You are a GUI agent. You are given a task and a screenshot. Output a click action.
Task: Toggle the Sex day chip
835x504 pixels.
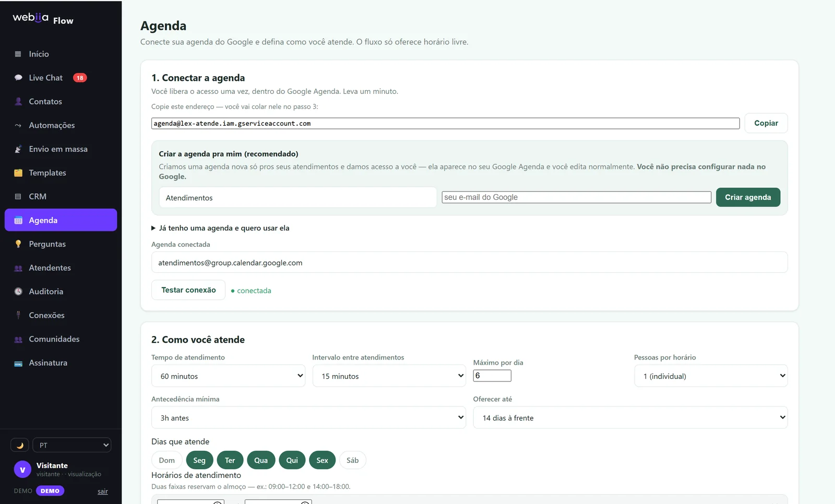tap(323, 460)
